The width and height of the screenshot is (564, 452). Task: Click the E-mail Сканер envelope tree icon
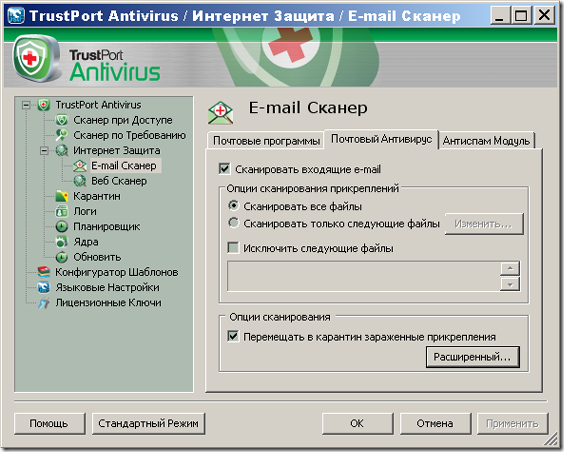80,166
